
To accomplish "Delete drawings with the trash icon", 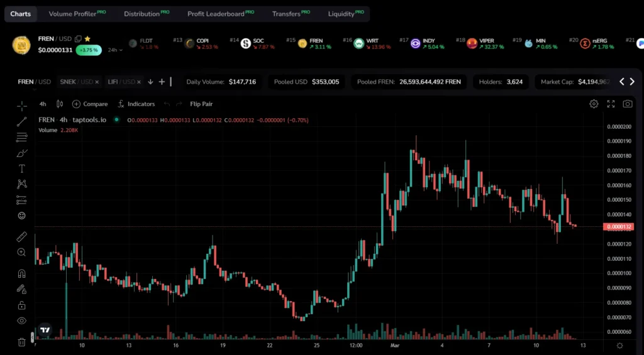I will 22,342.
